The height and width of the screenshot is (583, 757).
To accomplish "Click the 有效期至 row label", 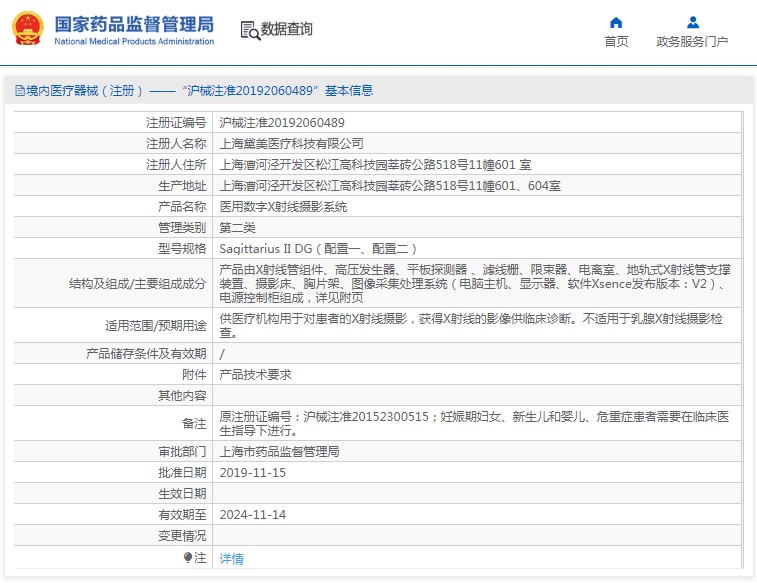I will [182, 514].
